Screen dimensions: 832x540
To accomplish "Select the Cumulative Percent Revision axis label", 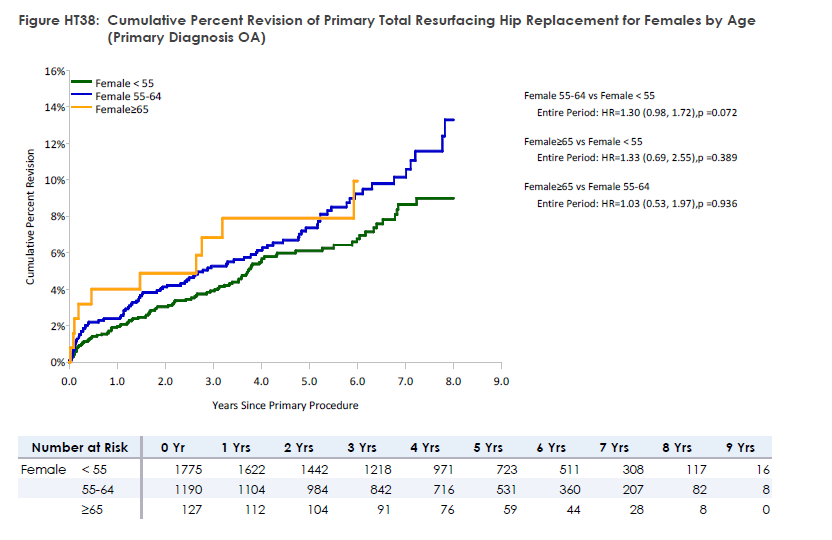I will (x=31, y=217).
